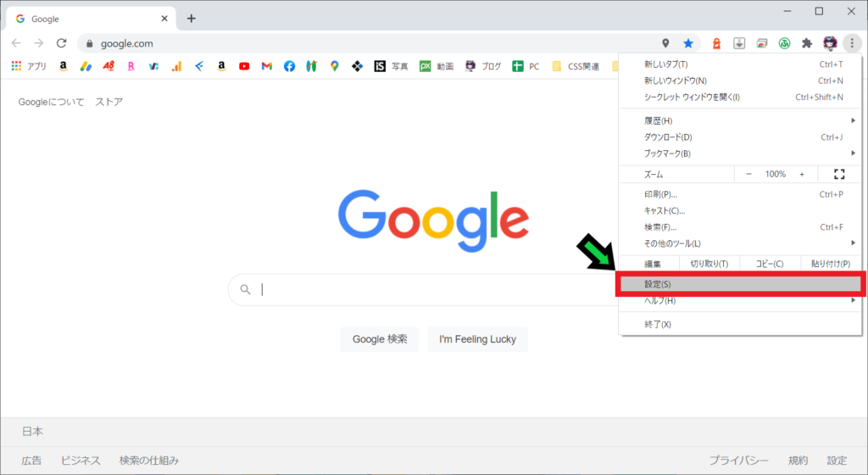Click the location pin icon in address bar
Image resolution: width=868 pixels, height=475 pixels.
[x=665, y=43]
